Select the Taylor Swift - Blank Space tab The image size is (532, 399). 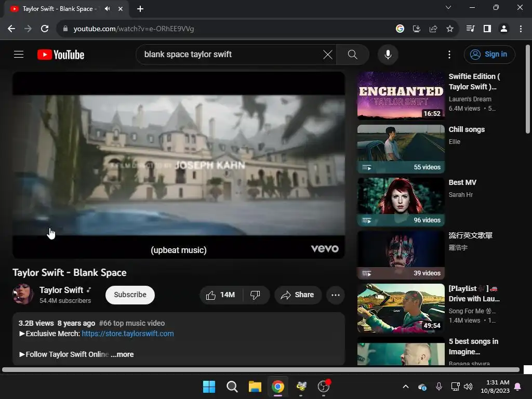coord(60,9)
